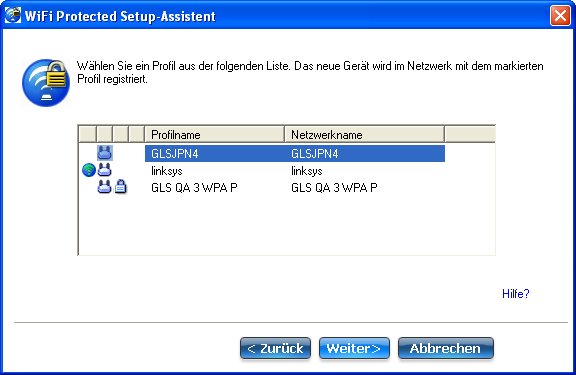Click the network adapter icon for GLSJPN4
Viewport: 576px width, 375px height.
point(105,153)
